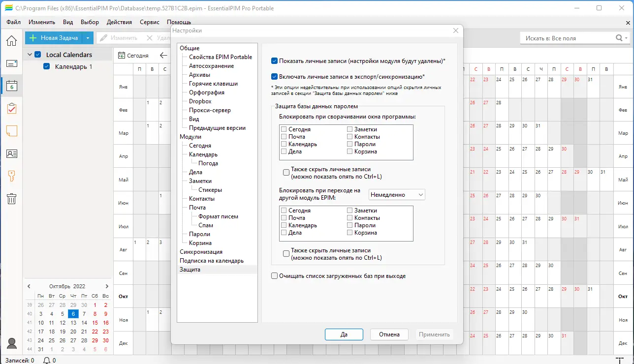
Task: Open the Выбор menu
Action: click(x=90, y=22)
